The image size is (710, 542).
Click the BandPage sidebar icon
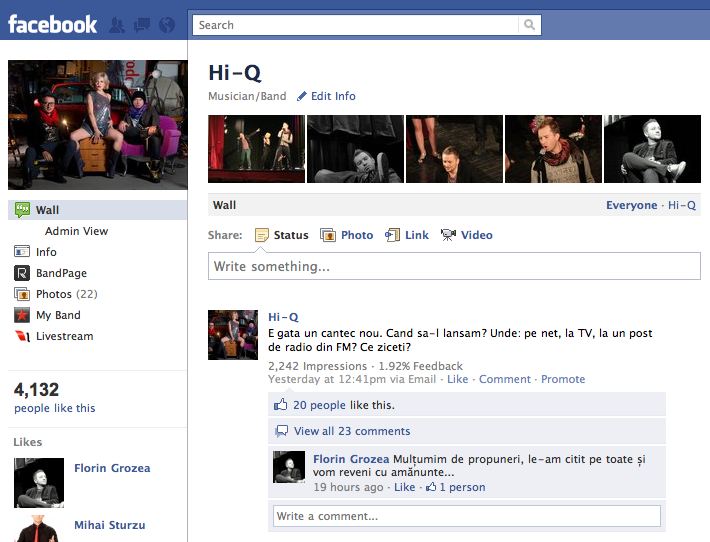coord(22,273)
